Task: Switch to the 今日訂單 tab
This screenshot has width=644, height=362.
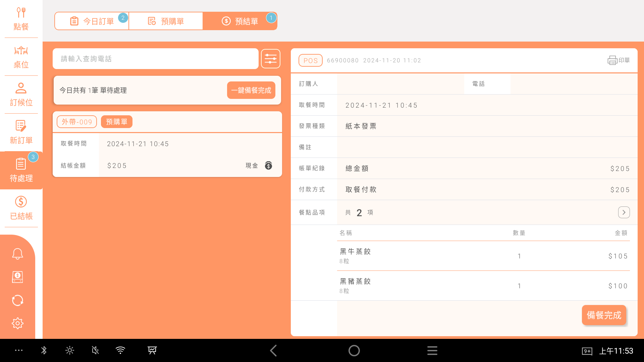Action: click(92, 21)
